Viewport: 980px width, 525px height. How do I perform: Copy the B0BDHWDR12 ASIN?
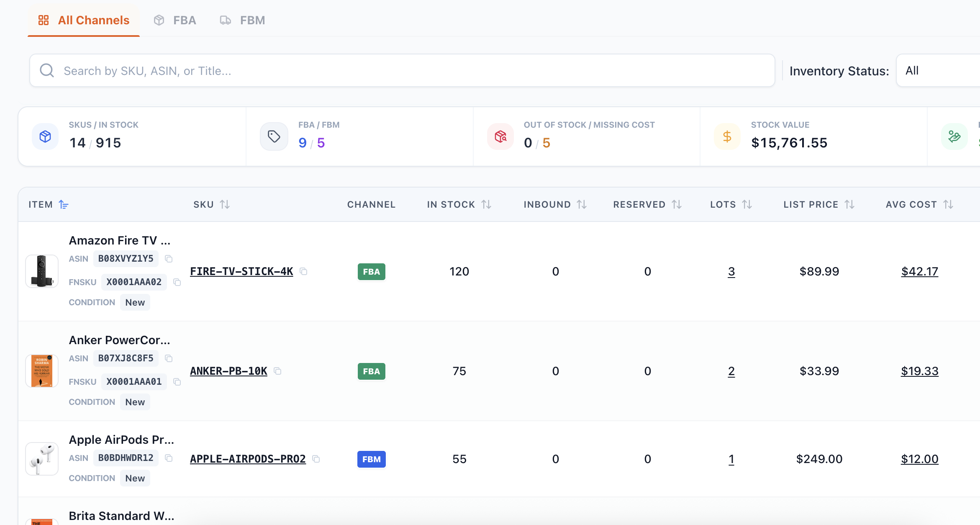pyautogui.click(x=169, y=458)
